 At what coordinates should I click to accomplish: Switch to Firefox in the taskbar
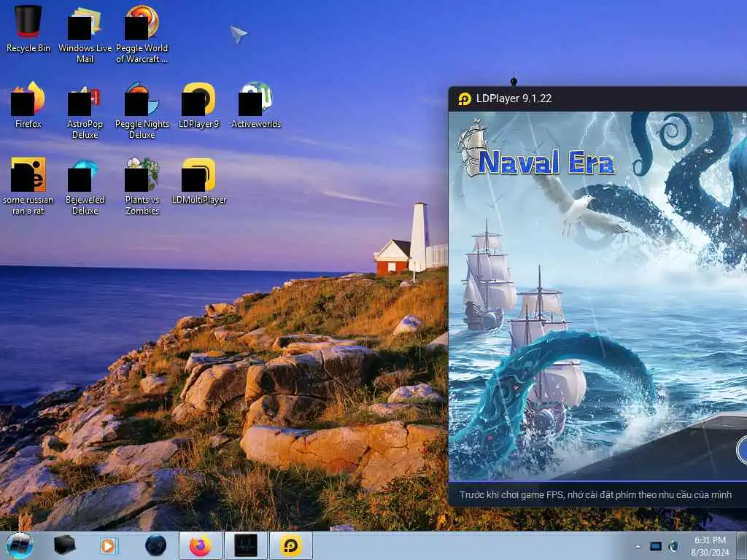tap(201, 545)
